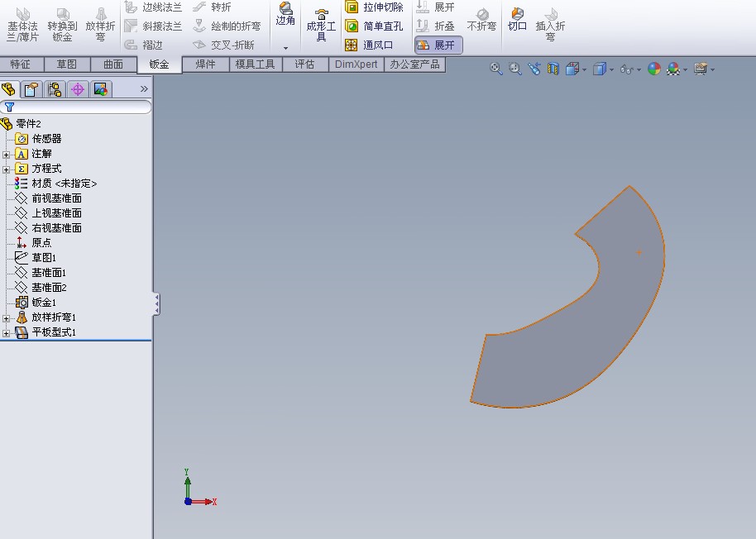The image size is (756, 539).
Task: Select the 边线法兰 edge flange tool
Action: coord(153,7)
